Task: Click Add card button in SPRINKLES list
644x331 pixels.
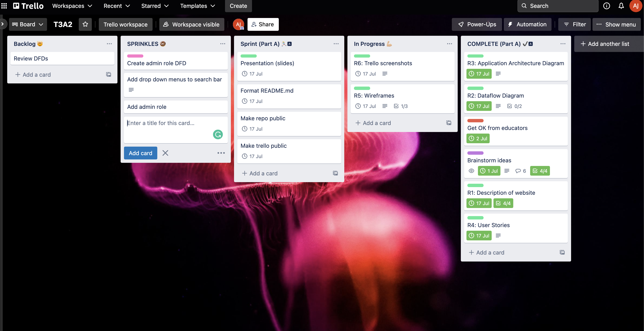Action: (x=141, y=153)
